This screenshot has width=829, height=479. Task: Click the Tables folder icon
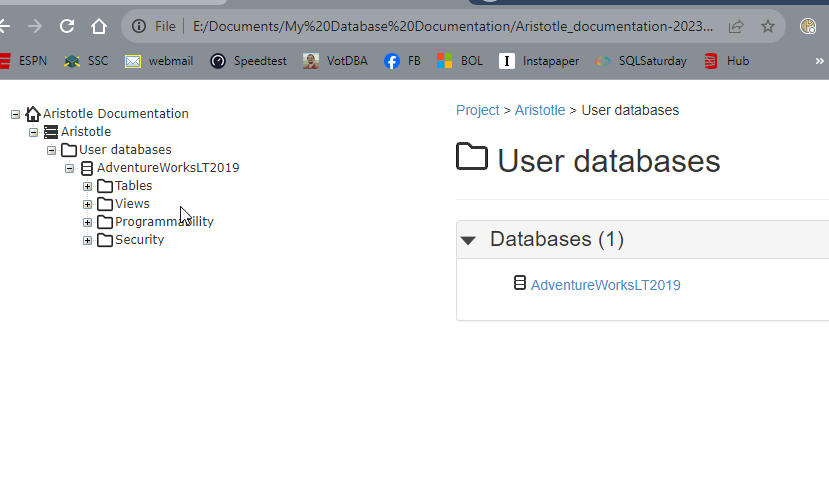click(x=105, y=186)
